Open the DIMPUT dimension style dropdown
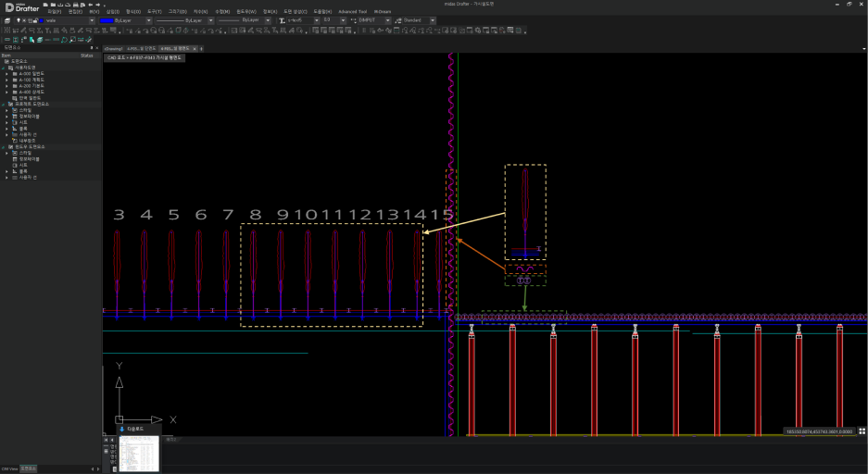The image size is (868, 474). coord(387,20)
